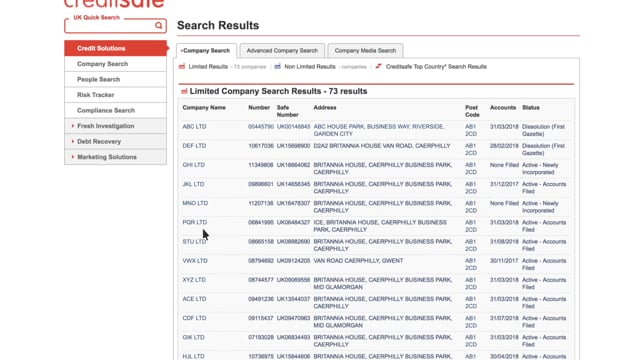Open the ABC LTD company link
The image size is (640, 360).
(194, 127)
